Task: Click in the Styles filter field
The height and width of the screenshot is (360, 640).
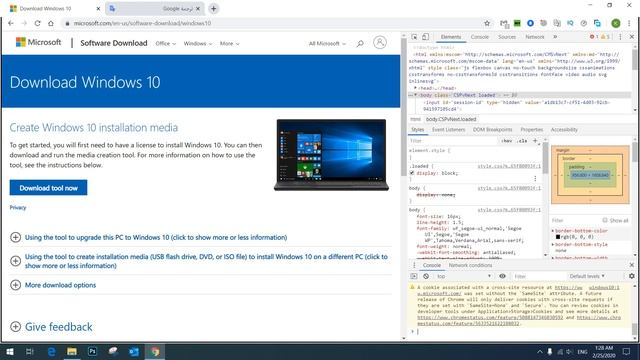Action: [x=453, y=141]
